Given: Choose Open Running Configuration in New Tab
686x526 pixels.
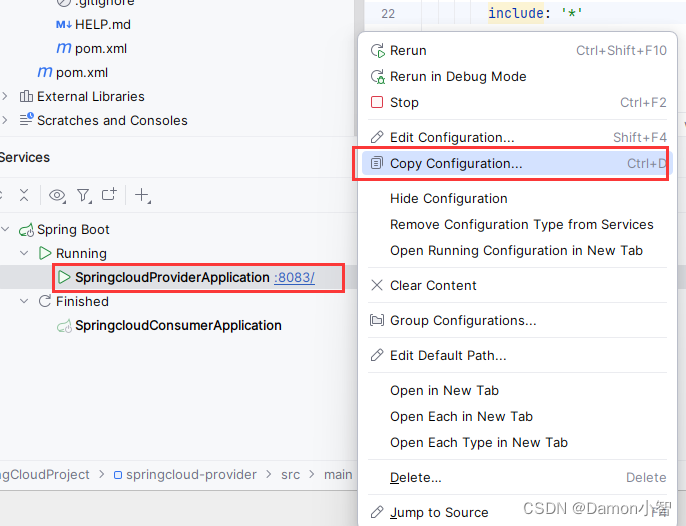Looking at the screenshot, I should pos(518,251).
